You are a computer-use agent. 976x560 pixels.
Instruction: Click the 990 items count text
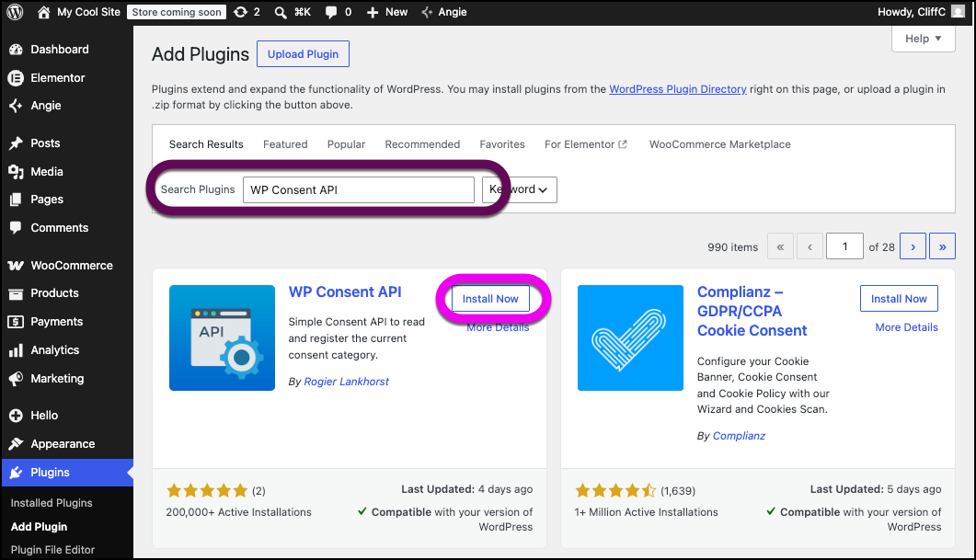click(732, 247)
